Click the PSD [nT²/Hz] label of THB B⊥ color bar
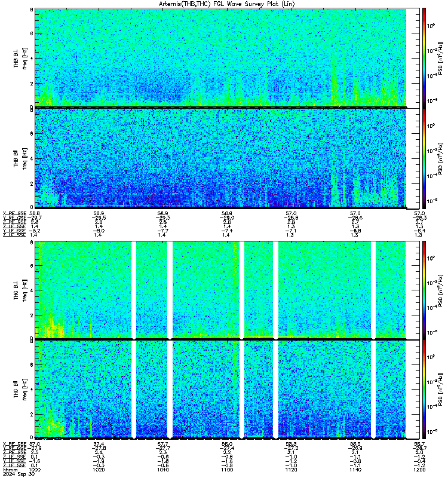Image resolution: width=448 pixels, height=478 pixels. coord(440,58)
